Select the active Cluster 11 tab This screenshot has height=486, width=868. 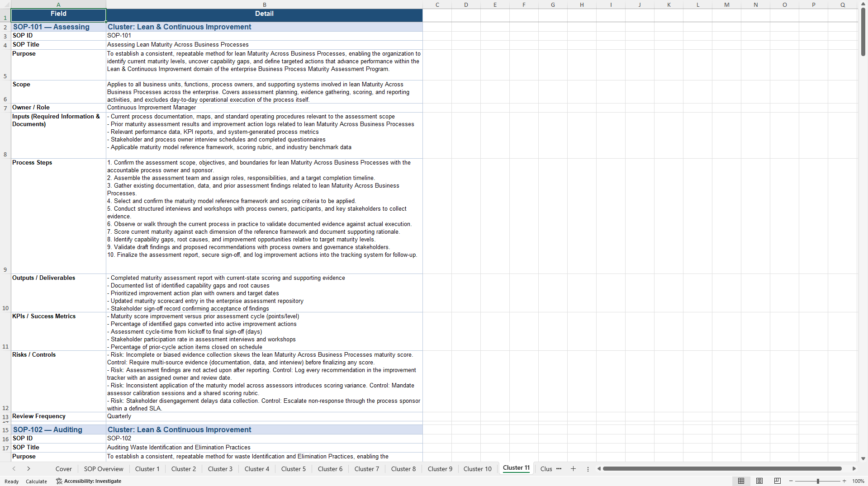(516, 468)
